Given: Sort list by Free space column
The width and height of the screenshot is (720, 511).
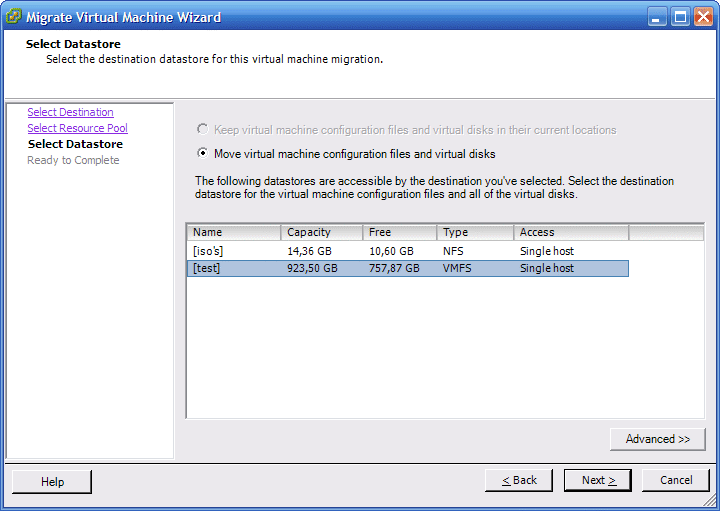Looking at the screenshot, I should (x=399, y=232).
